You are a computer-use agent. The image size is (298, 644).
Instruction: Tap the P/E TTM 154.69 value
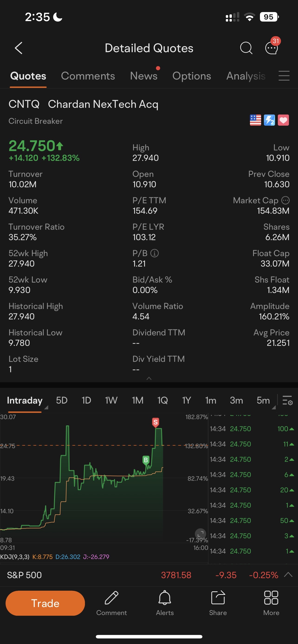(x=145, y=211)
